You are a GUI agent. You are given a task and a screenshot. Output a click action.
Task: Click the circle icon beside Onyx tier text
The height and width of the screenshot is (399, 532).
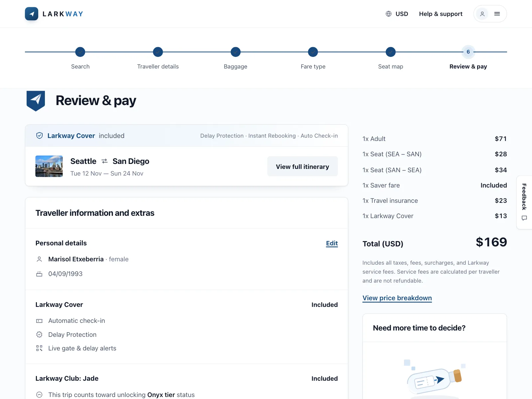click(x=39, y=395)
